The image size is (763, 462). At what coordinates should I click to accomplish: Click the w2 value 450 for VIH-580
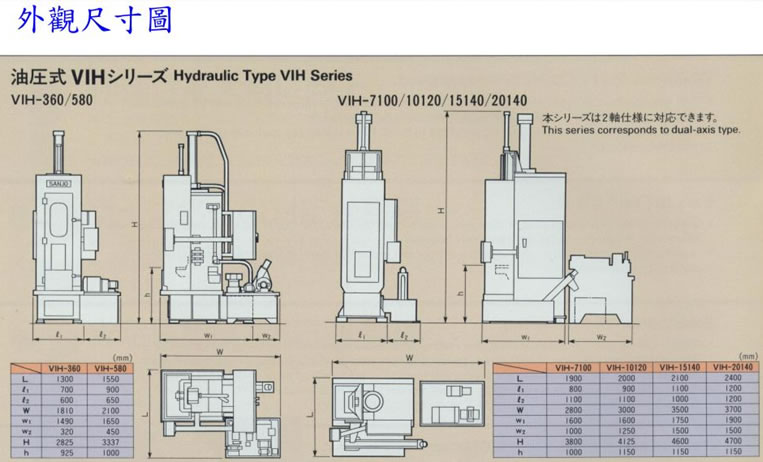(112, 432)
